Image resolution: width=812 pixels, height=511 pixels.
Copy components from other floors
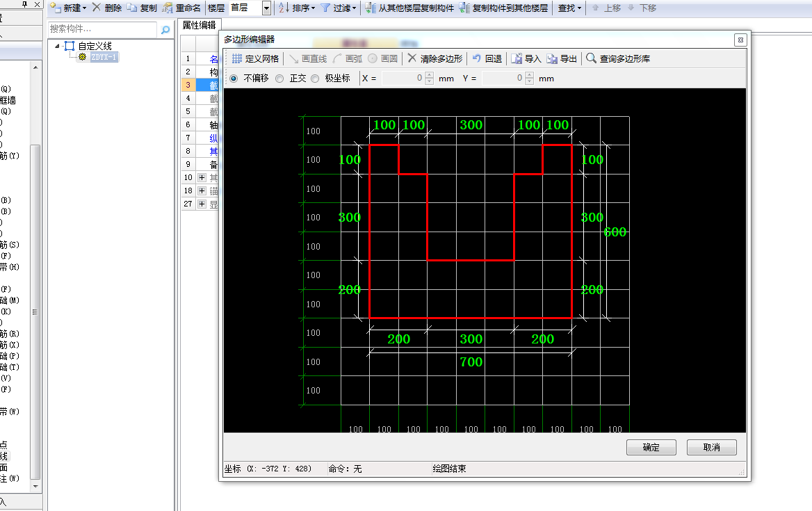(x=409, y=8)
